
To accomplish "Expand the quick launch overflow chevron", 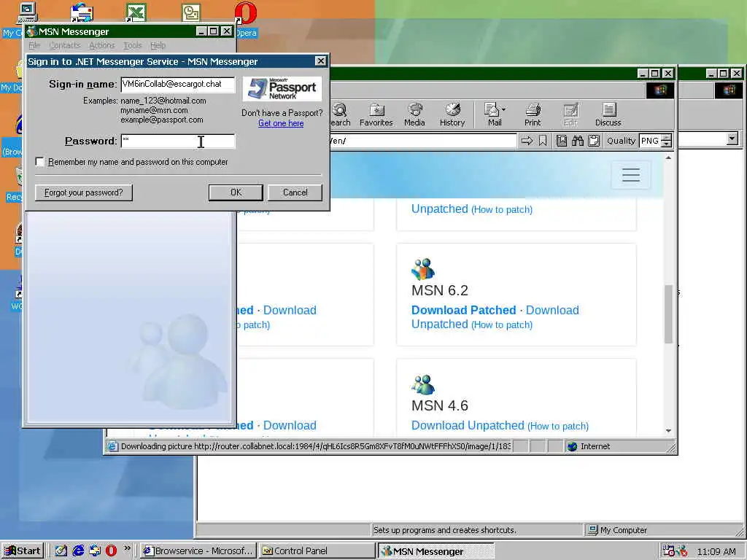I will click(127, 548).
